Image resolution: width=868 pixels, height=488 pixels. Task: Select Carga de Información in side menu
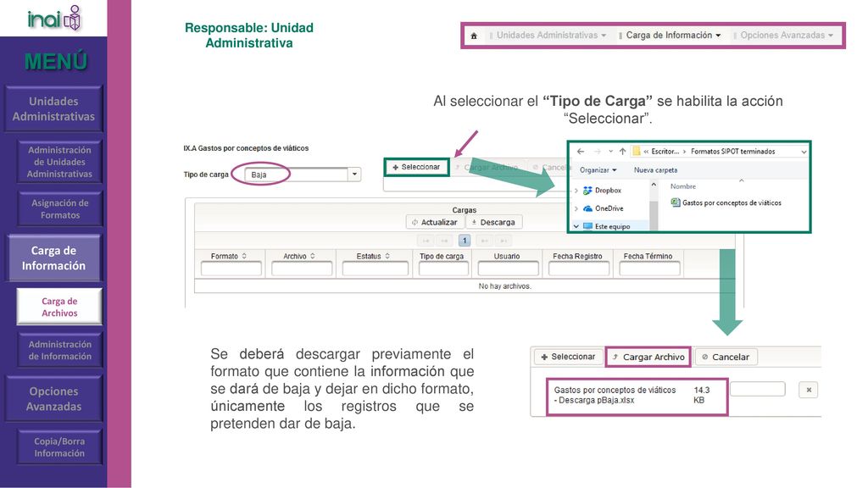tap(53, 258)
